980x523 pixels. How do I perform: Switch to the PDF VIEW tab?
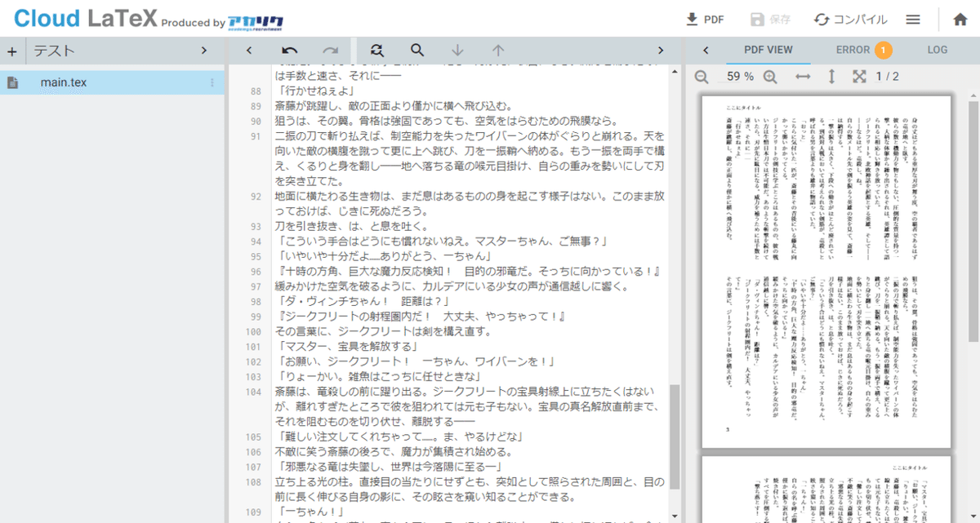pos(768,51)
